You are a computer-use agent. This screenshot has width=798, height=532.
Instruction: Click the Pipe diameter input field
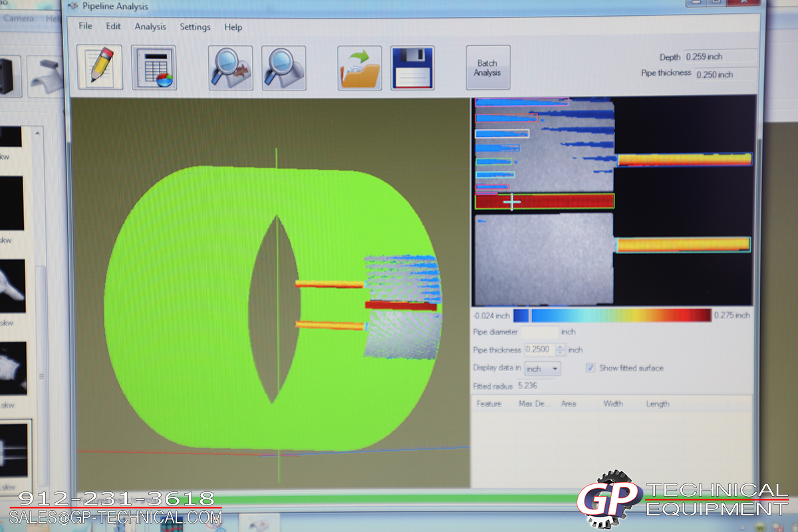pos(539,331)
